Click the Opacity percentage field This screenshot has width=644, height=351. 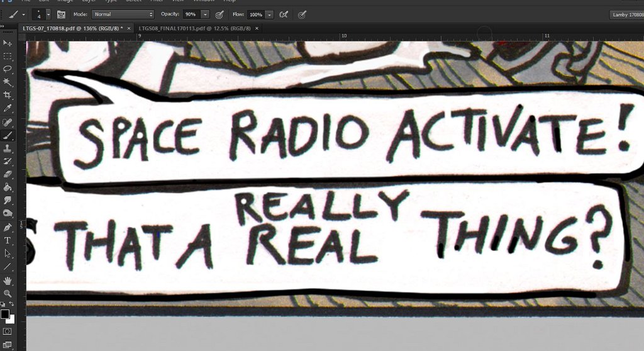point(191,14)
